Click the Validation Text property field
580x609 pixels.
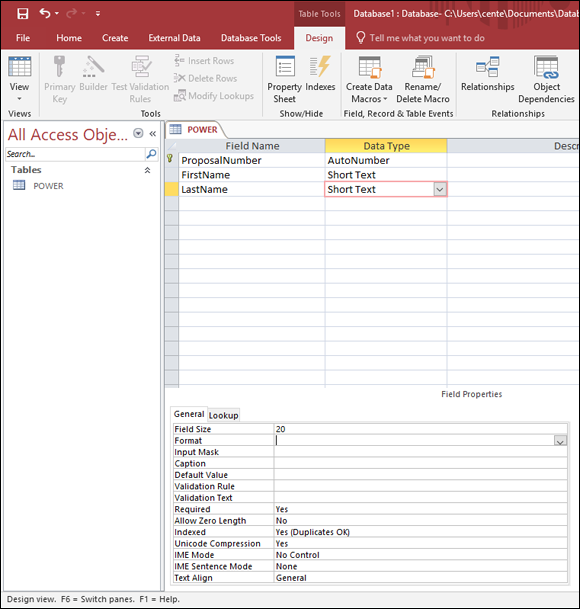(x=421, y=498)
